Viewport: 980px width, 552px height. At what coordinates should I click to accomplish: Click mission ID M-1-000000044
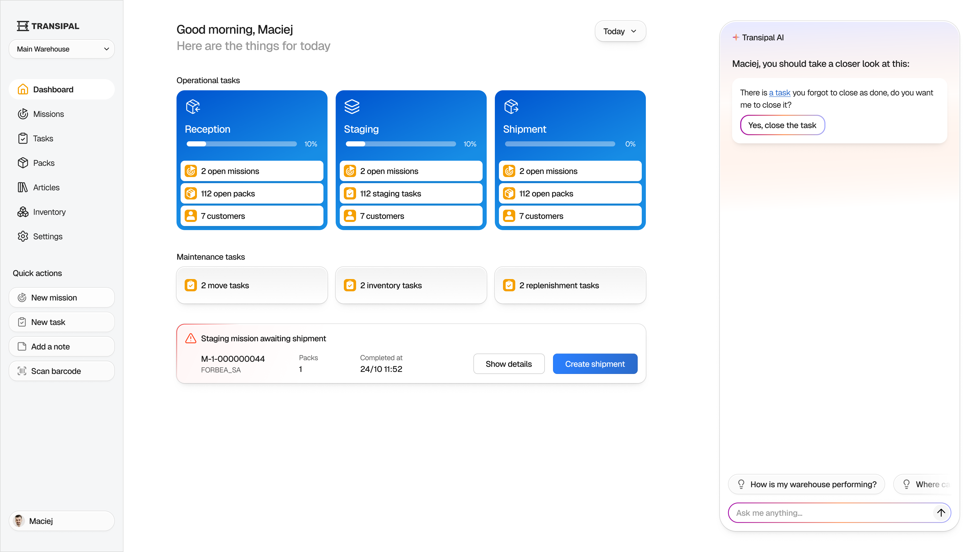tap(233, 359)
